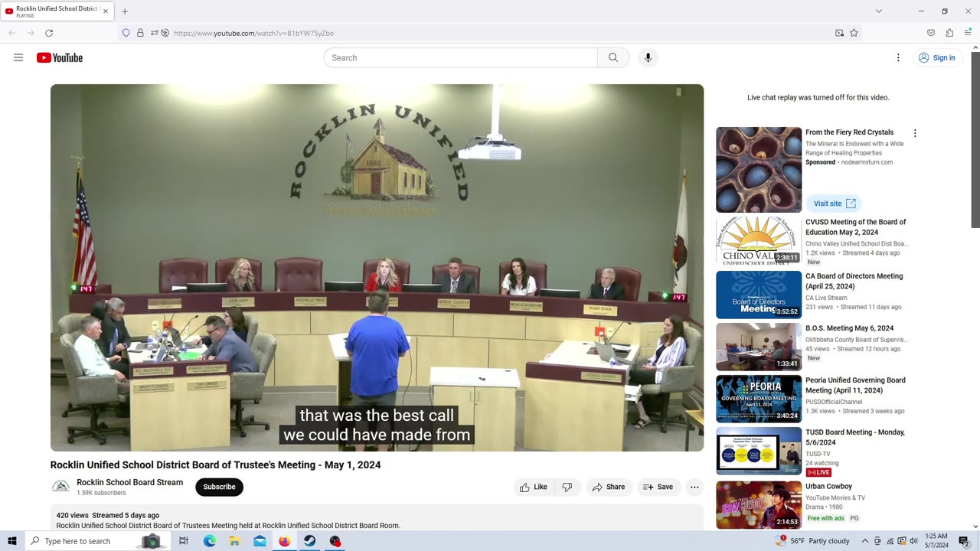
Task: Open Rocklin School Board Stream channel avatar
Action: [x=60, y=487]
